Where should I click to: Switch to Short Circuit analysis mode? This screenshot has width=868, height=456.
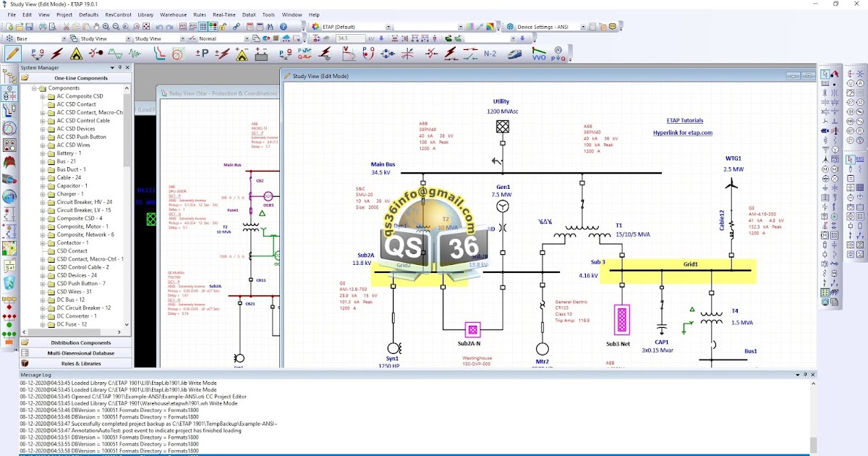[56, 54]
